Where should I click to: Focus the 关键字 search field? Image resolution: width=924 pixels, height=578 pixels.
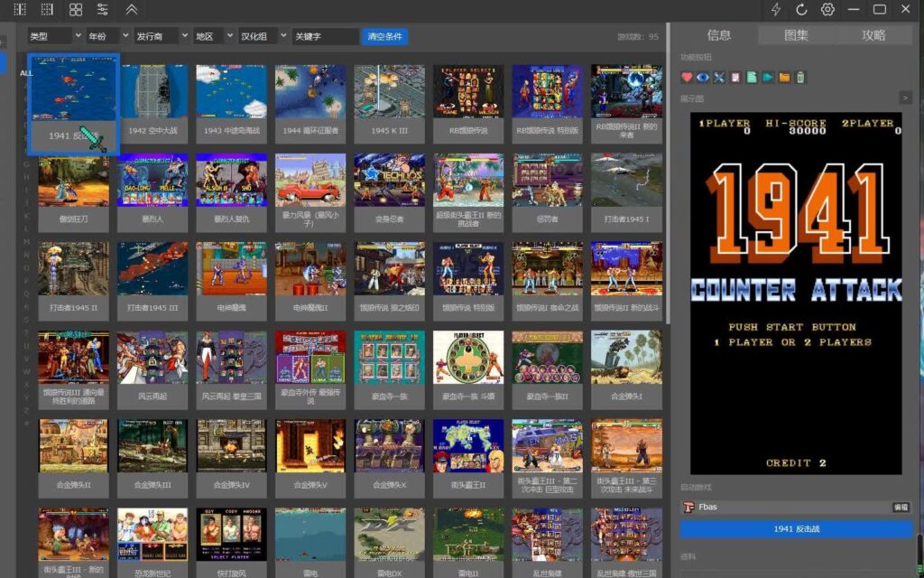coord(325,36)
